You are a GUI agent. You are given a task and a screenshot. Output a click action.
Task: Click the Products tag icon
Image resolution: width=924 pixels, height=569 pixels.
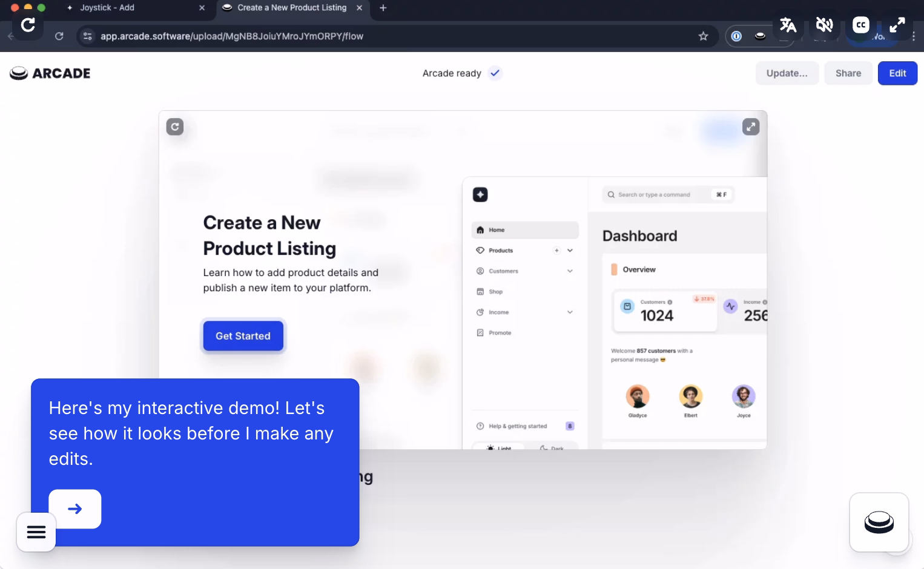point(480,251)
